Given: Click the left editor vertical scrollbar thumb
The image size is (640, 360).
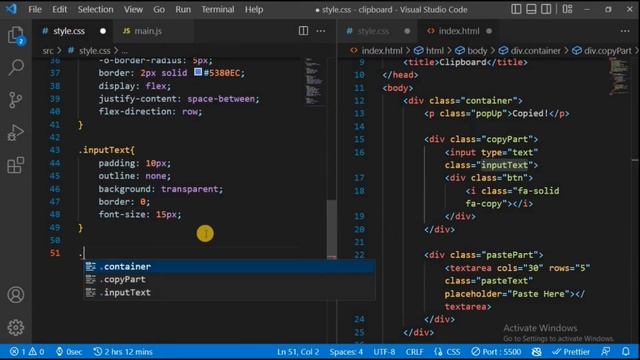Looking at the screenshot, I should 332,229.
